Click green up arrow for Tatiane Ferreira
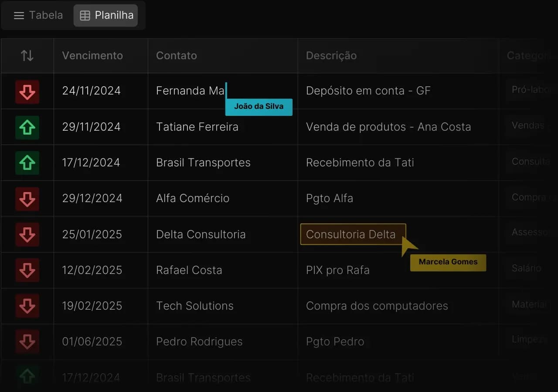Image resolution: width=558 pixels, height=392 pixels. (27, 127)
